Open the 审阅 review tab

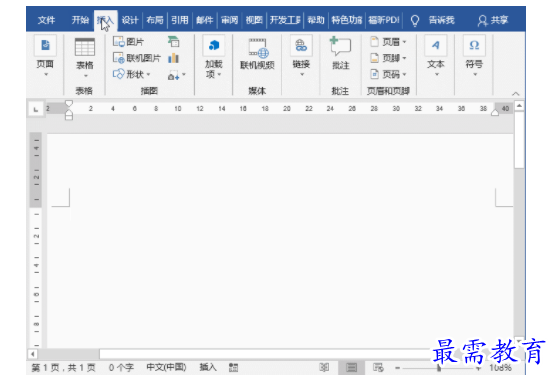coord(229,20)
